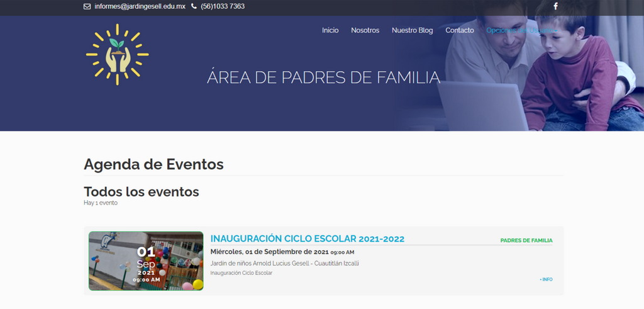Click the Miércoles, 01 de Septiembre date line
The width and height of the screenshot is (644, 309).
click(x=282, y=252)
